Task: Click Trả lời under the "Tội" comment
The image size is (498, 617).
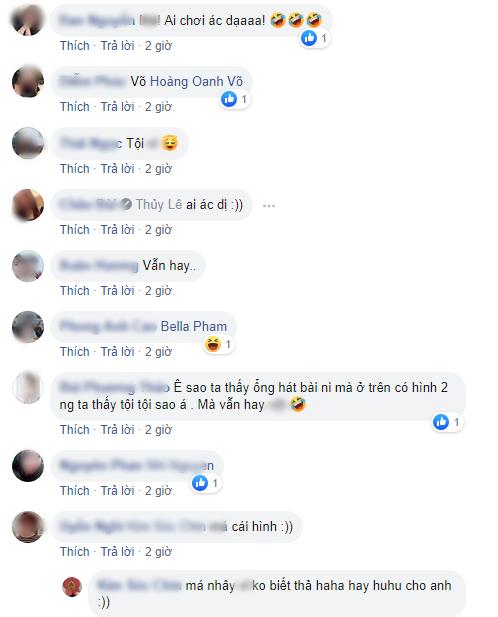Action: (x=117, y=169)
